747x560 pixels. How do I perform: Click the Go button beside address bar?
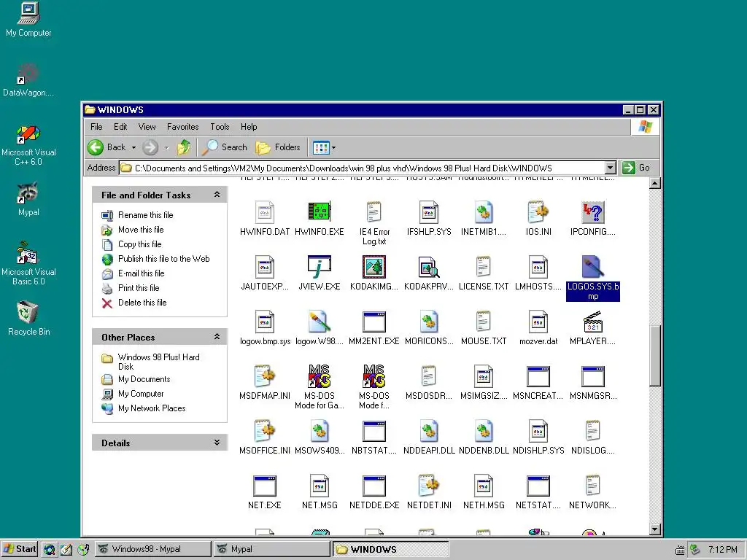636,168
